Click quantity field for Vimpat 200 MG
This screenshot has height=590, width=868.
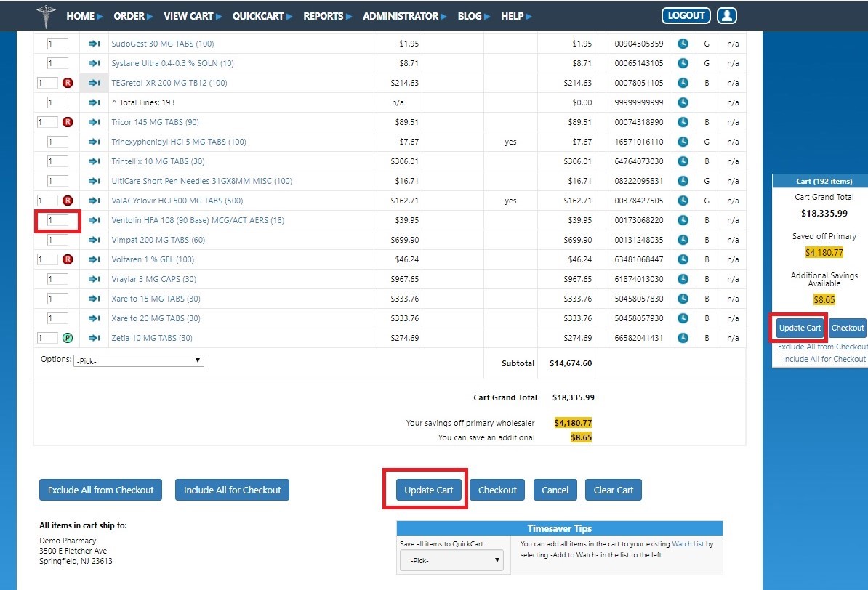57,240
